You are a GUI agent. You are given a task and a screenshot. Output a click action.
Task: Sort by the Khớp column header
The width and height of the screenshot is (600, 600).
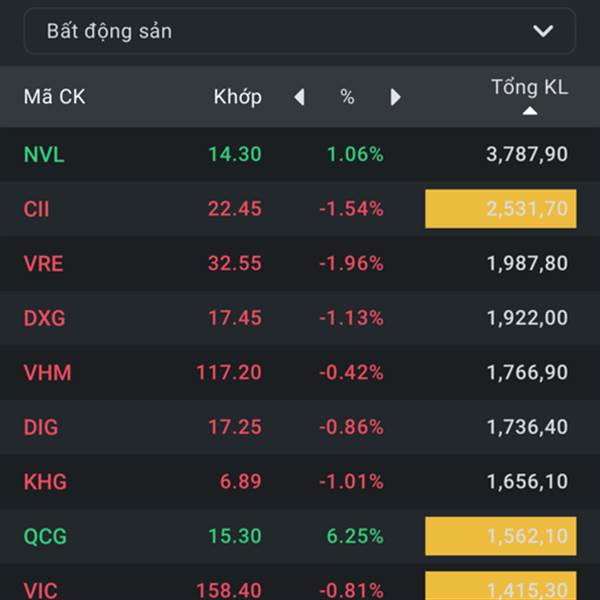(237, 97)
